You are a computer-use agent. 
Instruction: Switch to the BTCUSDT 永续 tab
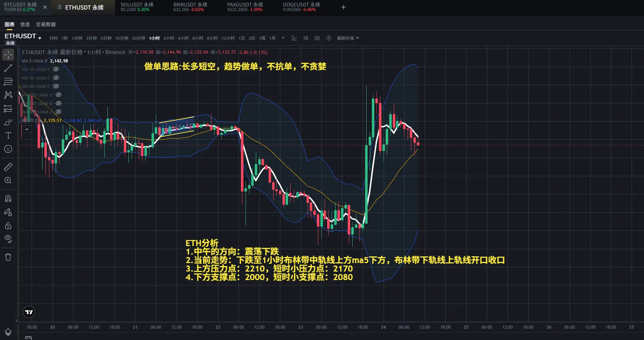coord(21,7)
